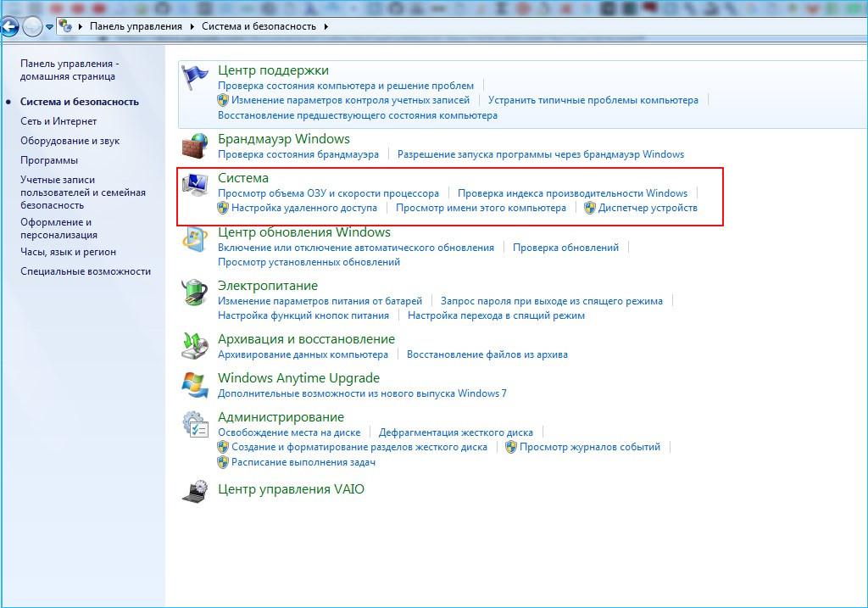Image resolution: width=868 pixels, height=608 pixels.
Task: Open the recent pages dropdown arrow
Action: coord(49,26)
